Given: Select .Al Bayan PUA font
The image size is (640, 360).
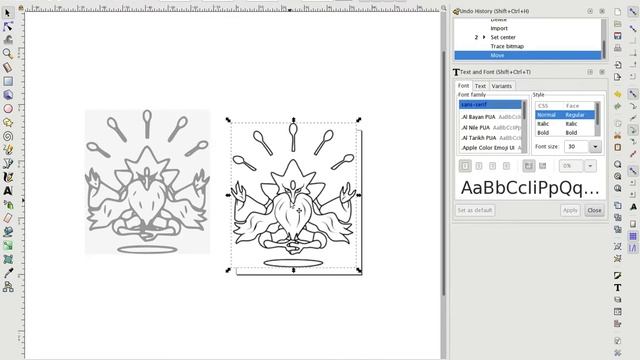Looking at the screenshot, I should [x=490, y=117].
